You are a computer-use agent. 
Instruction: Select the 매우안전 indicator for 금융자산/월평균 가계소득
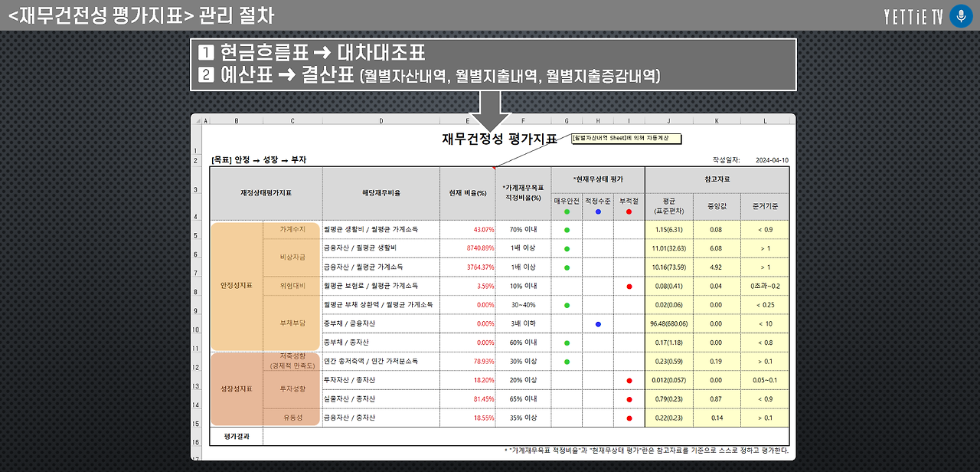pos(566,267)
